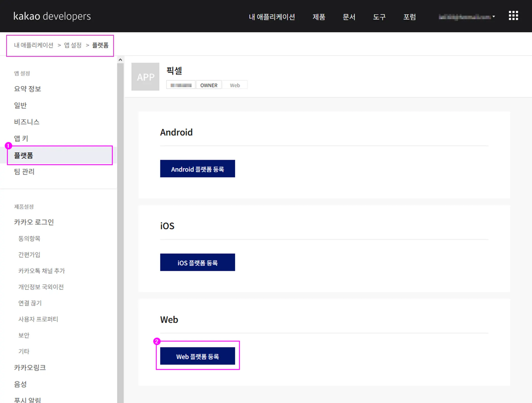The width and height of the screenshot is (532, 403).
Task: Open 연결 끊기 sub-item
Action: (30, 303)
